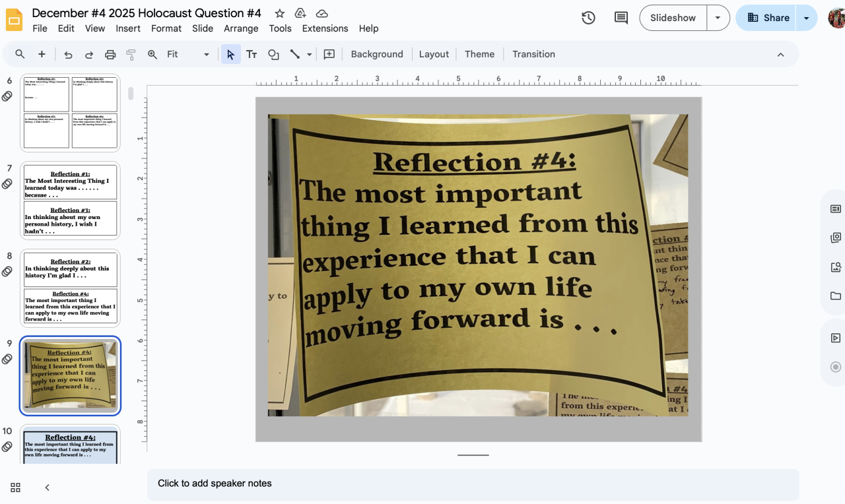This screenshot has width=845, height=504.
Task: Open the comment history icon
Action: pos(621,18)
